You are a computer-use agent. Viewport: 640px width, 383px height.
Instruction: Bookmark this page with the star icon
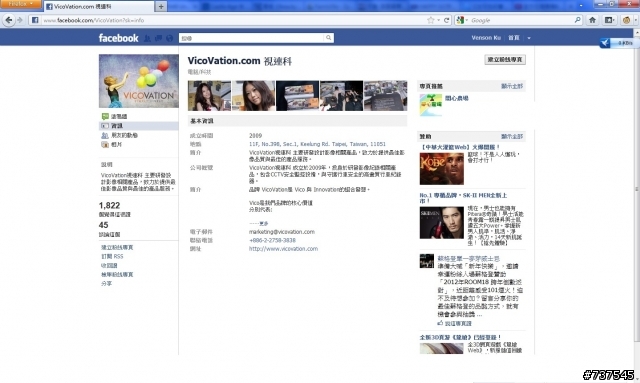coord(430,20)
